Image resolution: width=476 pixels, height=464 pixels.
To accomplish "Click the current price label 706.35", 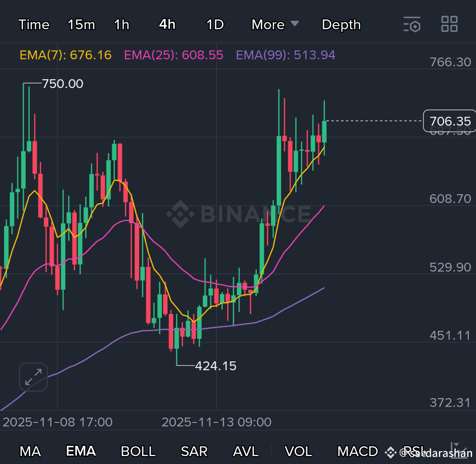I will (450, 121).
